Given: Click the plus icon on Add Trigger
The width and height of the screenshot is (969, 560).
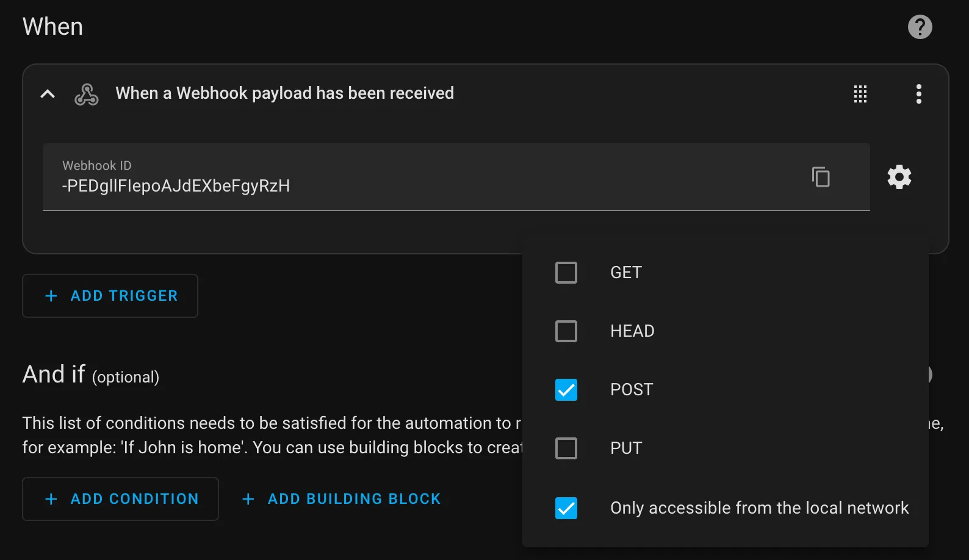Looking at the screenshot, I should [x=51, y=296].
